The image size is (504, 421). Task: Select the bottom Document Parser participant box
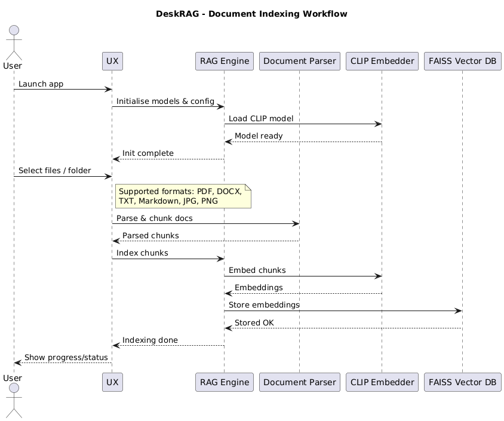[x=300, y=382]
